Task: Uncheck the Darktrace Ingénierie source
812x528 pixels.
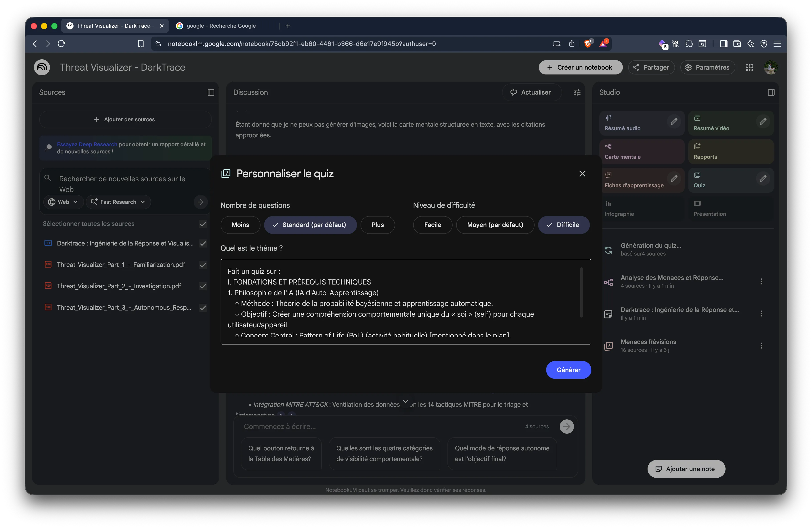Action: coord(203,244)
